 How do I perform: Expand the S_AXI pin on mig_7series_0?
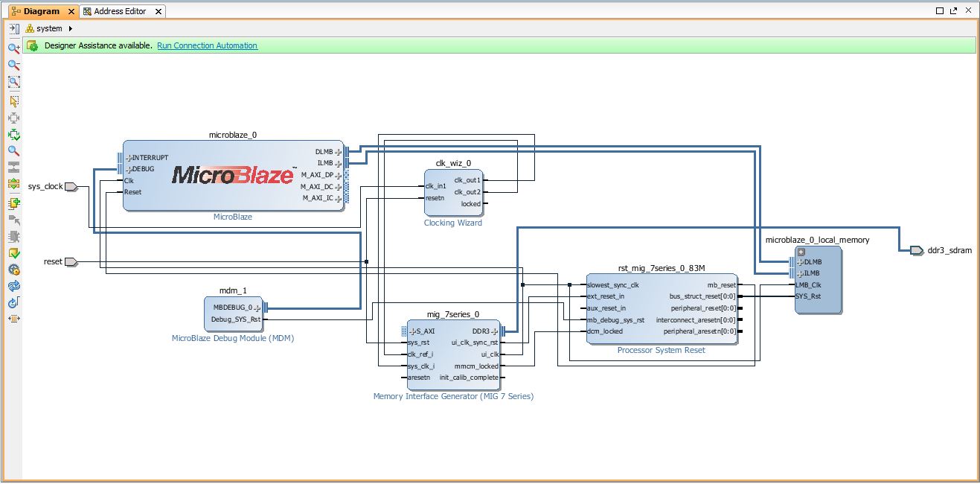click(411, 331)
